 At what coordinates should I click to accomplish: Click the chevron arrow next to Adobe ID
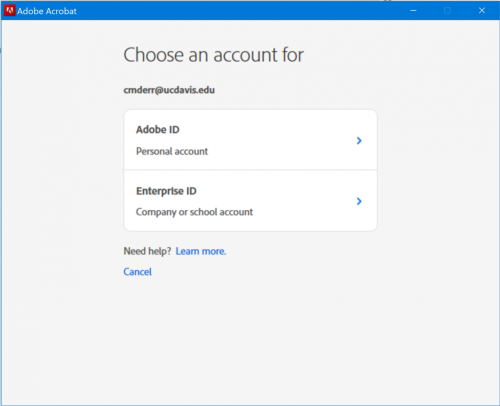click(x=359, y=141)
